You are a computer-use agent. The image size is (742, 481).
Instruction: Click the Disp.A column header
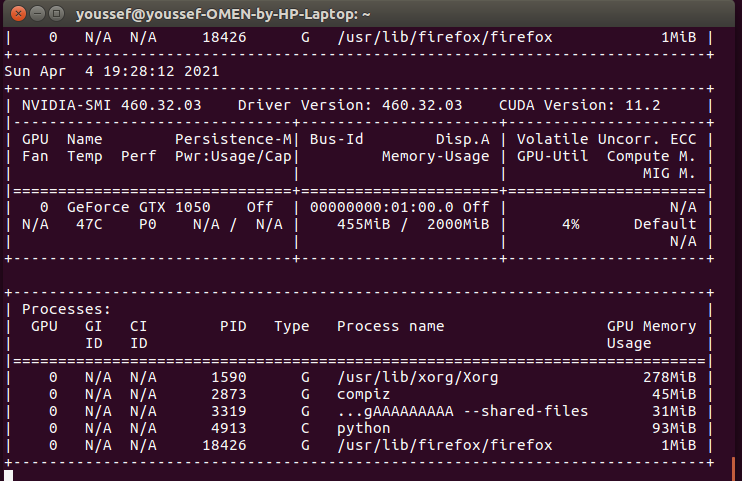pos(463,139)
